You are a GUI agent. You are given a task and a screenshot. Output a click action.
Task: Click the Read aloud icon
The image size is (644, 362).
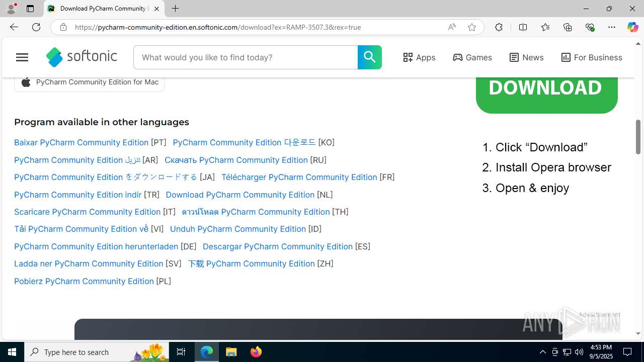452,27
